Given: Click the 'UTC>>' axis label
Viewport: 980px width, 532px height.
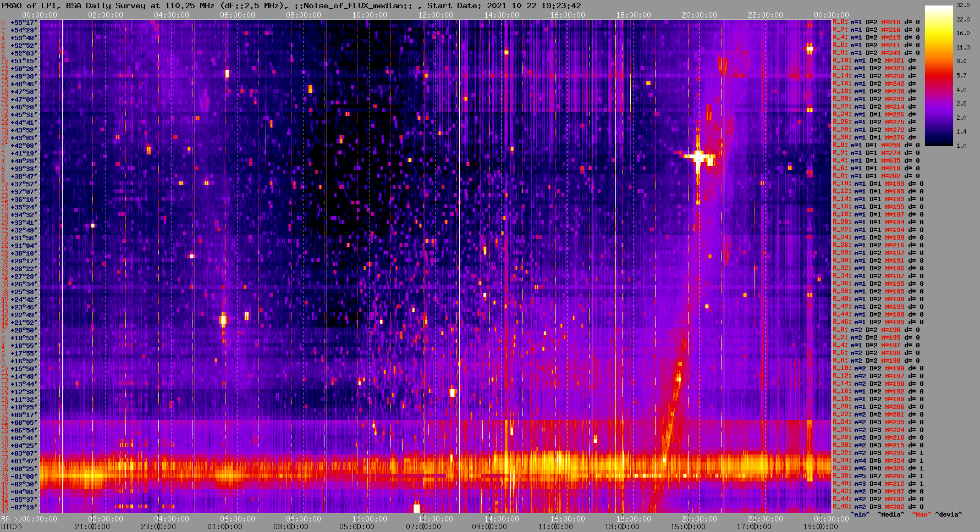Looking at the screenshot, I should 11,527.
